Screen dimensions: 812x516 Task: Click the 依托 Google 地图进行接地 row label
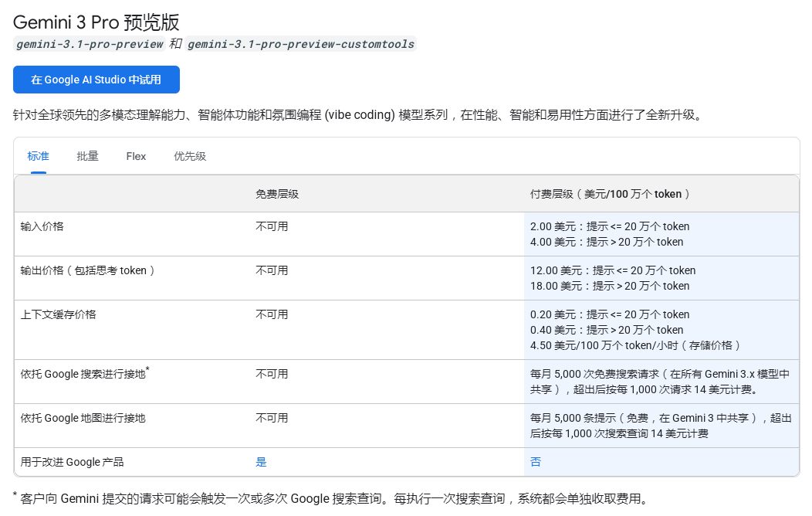83,418
